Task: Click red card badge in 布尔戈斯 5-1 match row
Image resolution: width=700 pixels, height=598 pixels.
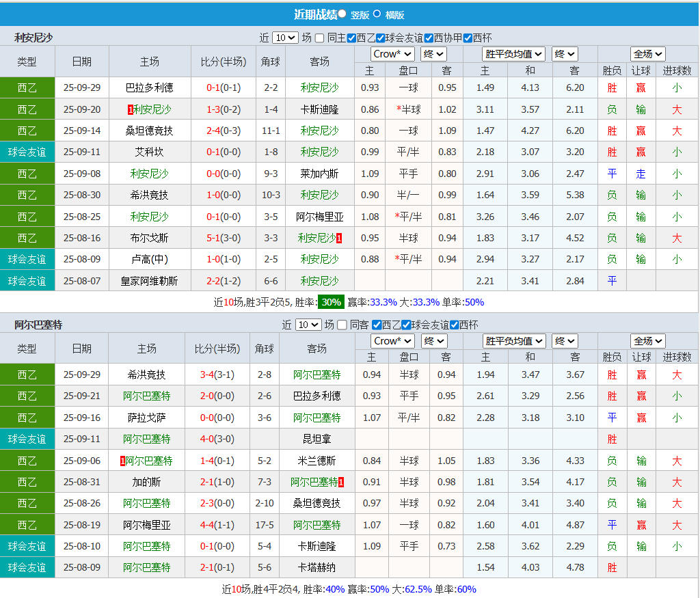Action: [339, 238]
